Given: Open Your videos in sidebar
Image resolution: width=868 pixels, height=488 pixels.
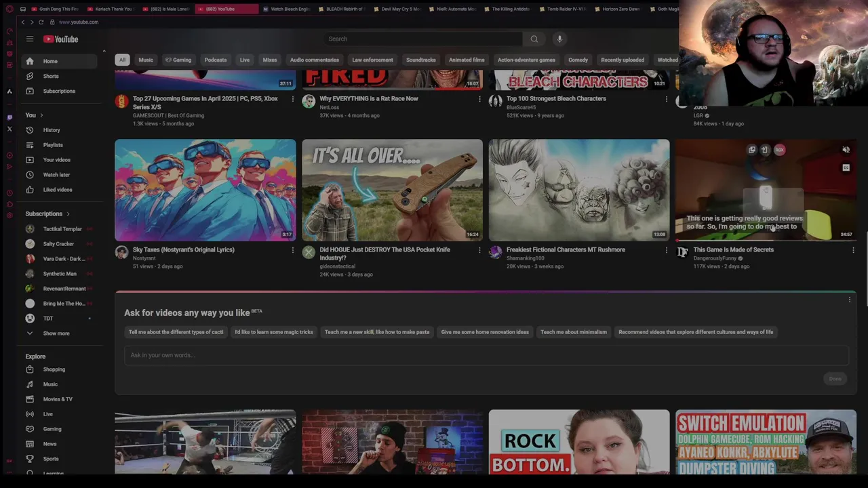Looking at the screenshot, I should point(58,160).
